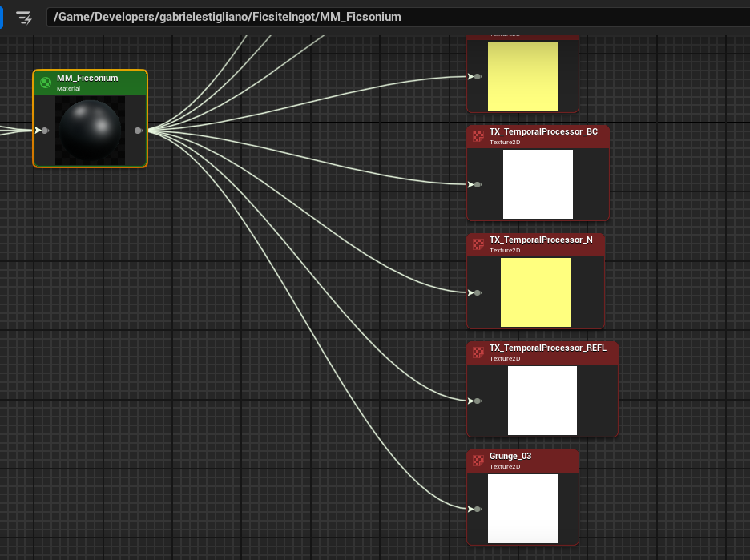Click the Grunge_03 white thumbnail
Viewport: 750px width, 560px height.
[522, 509]
